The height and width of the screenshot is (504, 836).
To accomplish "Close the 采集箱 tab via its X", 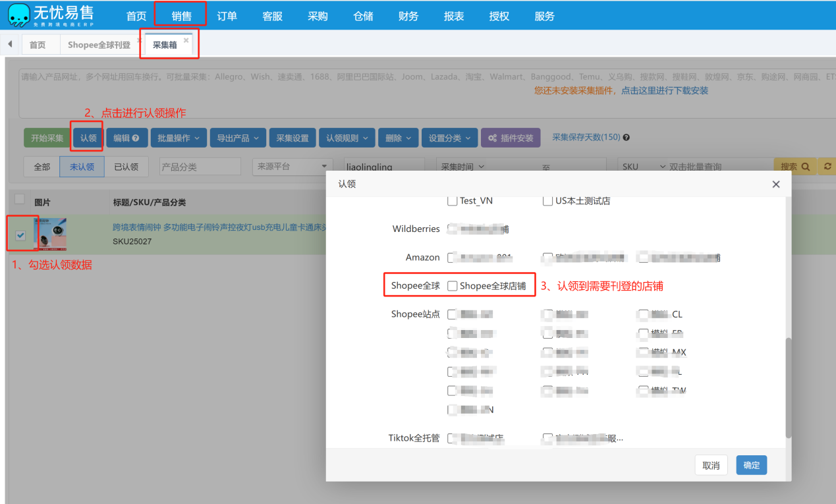I will click(x=186, y=40).
